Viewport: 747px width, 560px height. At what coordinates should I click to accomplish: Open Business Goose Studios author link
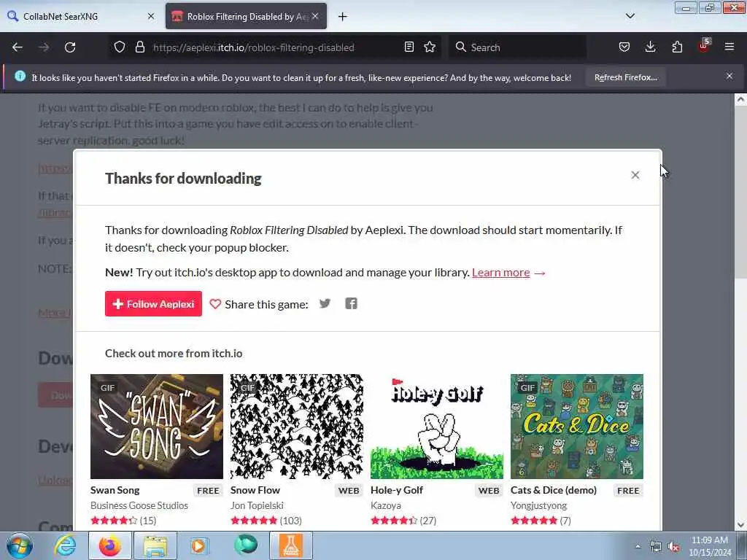tap(139, 505)
